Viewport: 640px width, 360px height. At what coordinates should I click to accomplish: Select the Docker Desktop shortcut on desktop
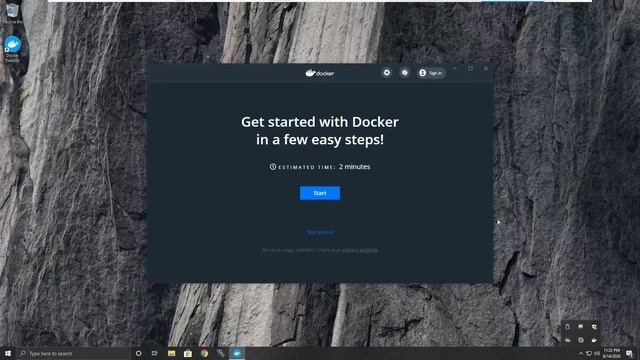(12, 49)
